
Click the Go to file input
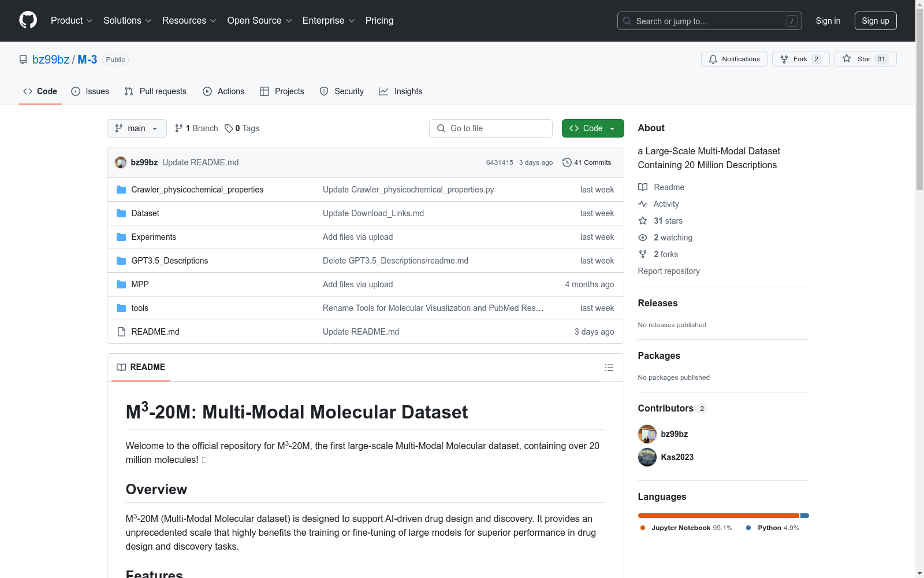pos(491,128)
